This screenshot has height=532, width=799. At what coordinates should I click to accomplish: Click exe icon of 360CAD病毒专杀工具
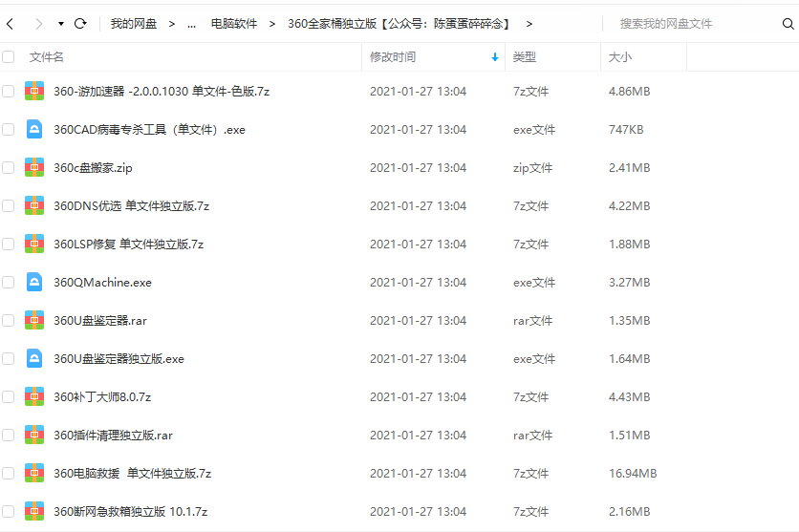34,129
